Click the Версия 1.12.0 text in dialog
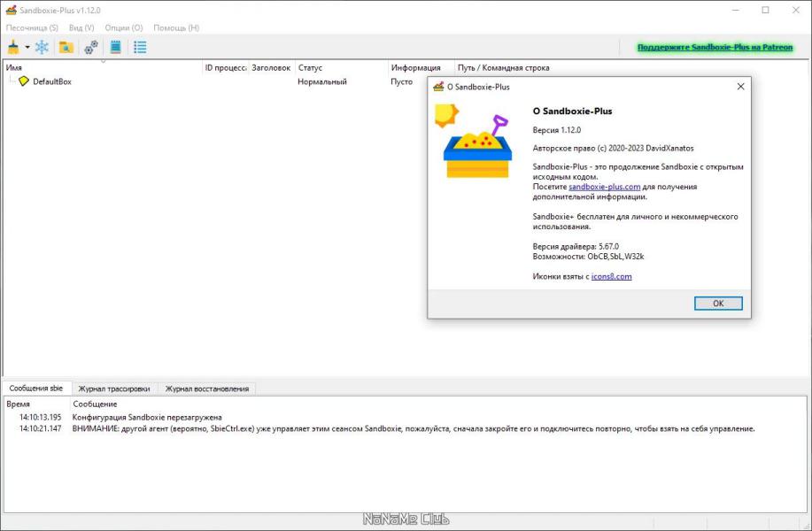This screenshot has height=531, width=812. 557,130
